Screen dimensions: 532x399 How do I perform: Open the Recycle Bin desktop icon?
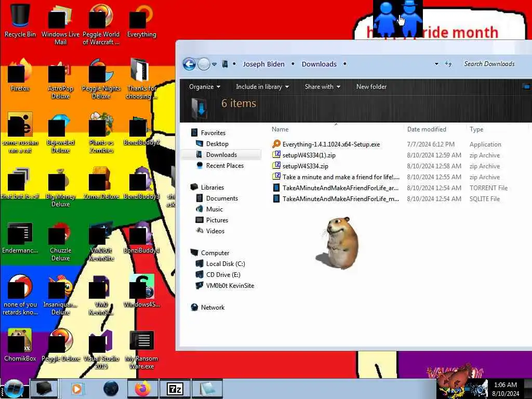click(x=20, y=20)
